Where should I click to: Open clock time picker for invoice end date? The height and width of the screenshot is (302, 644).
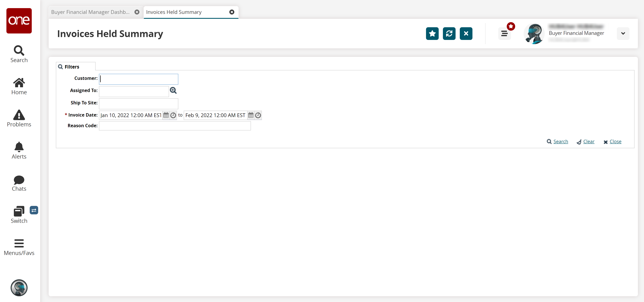coord(258,115)
